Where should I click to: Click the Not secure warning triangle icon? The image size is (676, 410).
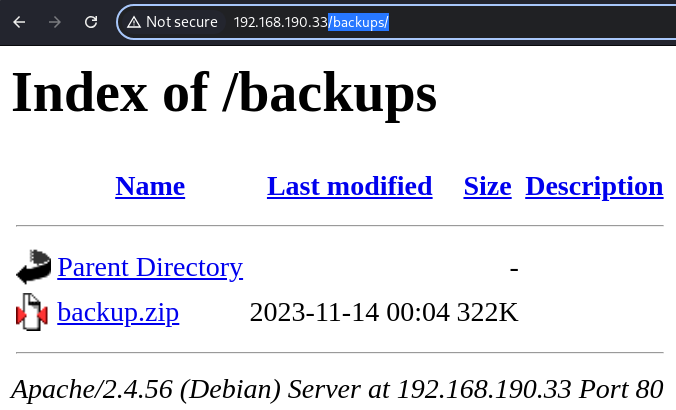(x=134, y=22)
